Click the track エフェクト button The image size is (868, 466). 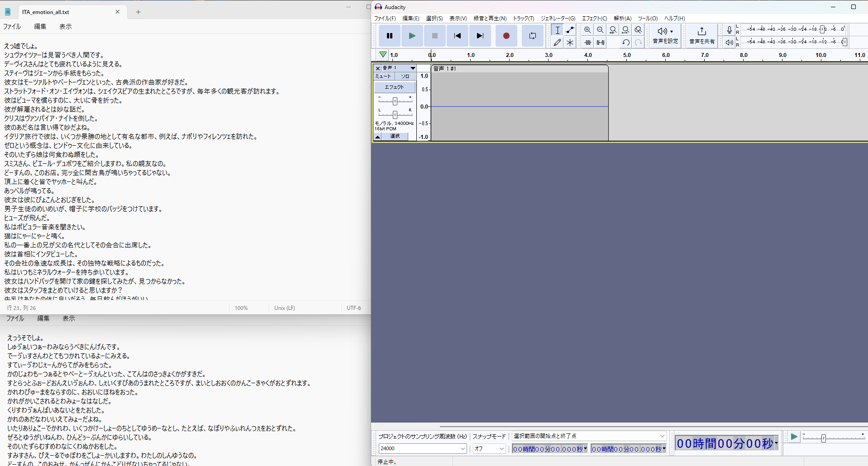(395, 87)
